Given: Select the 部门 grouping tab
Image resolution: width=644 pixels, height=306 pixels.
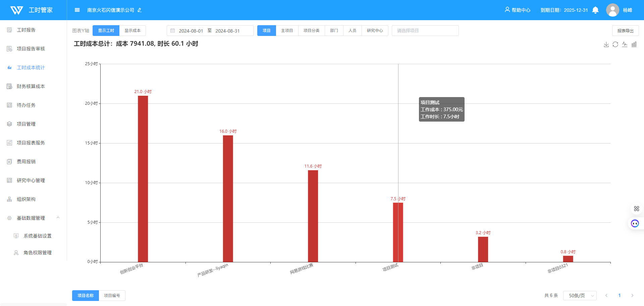Looking at the screenshot, I should tap(334, 31).
